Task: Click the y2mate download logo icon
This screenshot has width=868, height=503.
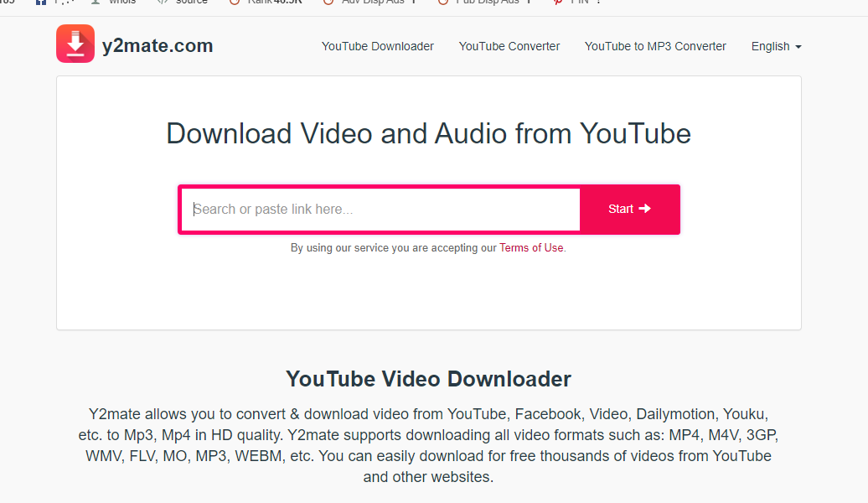Action: coord(75,43)
